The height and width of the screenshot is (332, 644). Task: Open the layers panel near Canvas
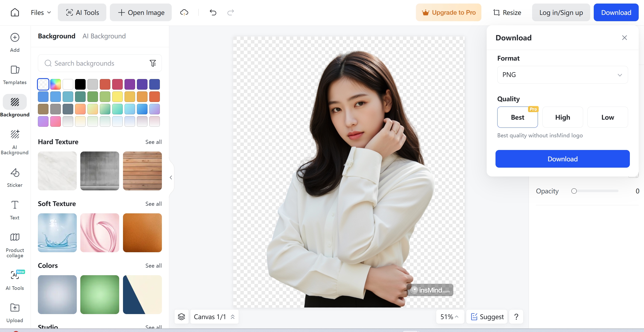181,316
